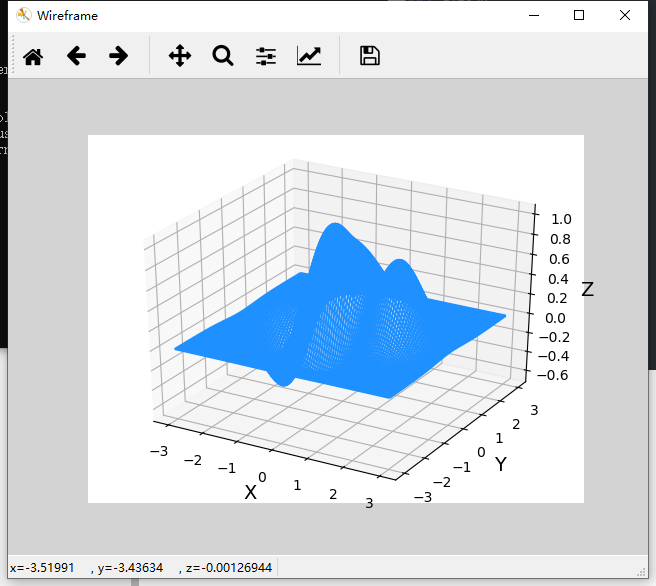Click the toolbar drag handle at left edge
This screenshot has height=586, width=656.
[13, 55]
